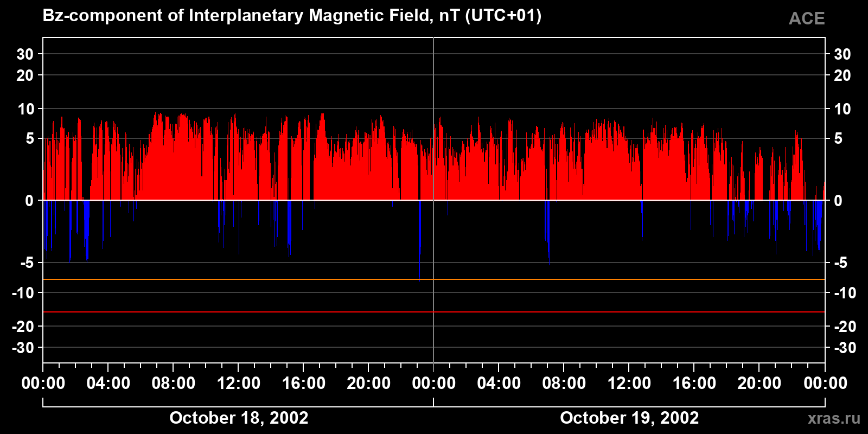Select the "12:00" time label under October 18
Image resolution: width=868 pixels, height=434 pixels.
pyautogui.click(x=239, y=384)
